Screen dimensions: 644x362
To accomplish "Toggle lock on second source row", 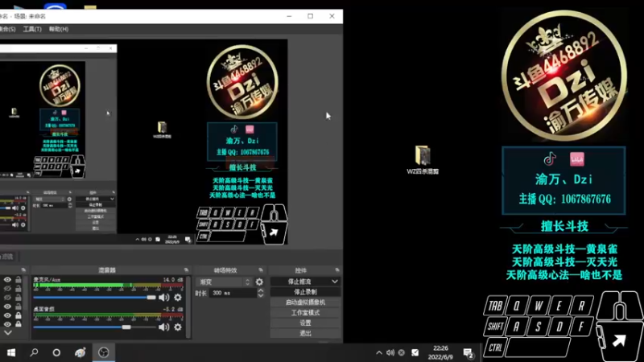I will 19,289.
